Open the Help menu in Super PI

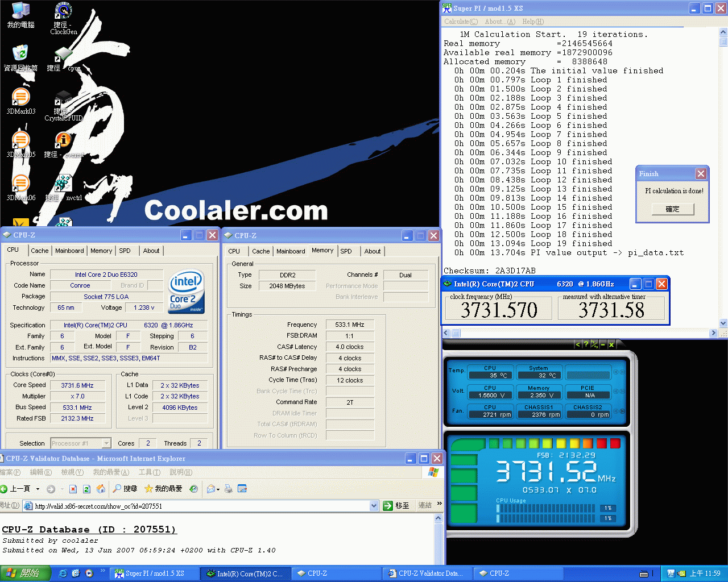pos(533,22)
